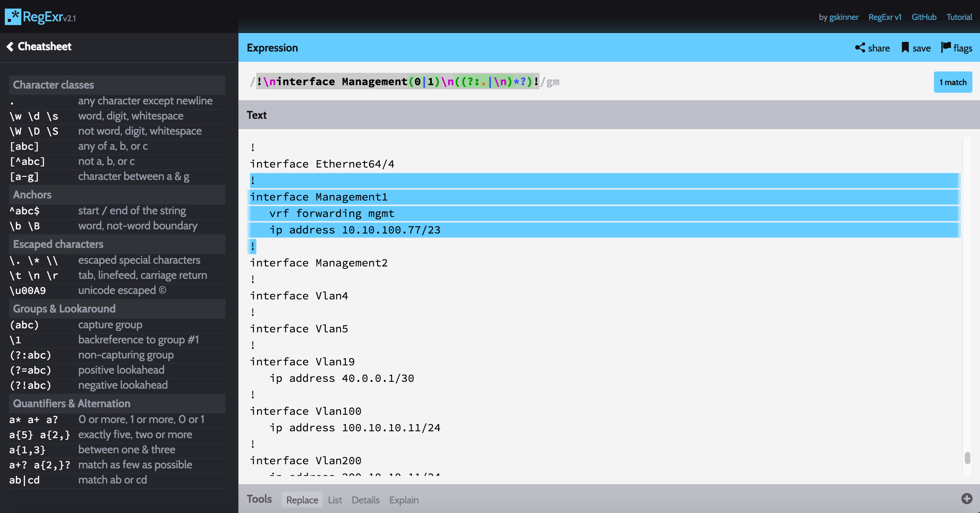The height and width of the screenshot is (513, 980).
Task: Click the interface Vlan19 text line
Action: click(x=302, y=362)
